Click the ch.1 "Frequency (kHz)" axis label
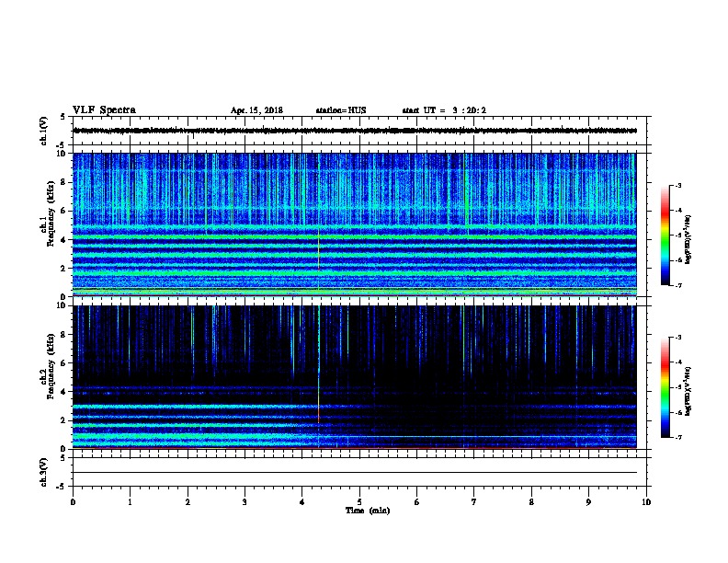This screenshot has width=728, height=563. click(51, 213)
